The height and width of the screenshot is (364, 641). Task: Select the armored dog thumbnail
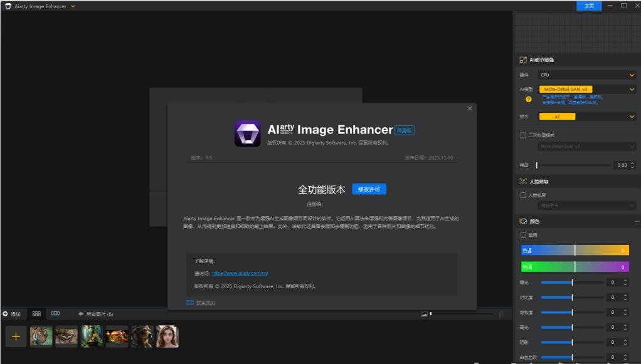(142, 336)
